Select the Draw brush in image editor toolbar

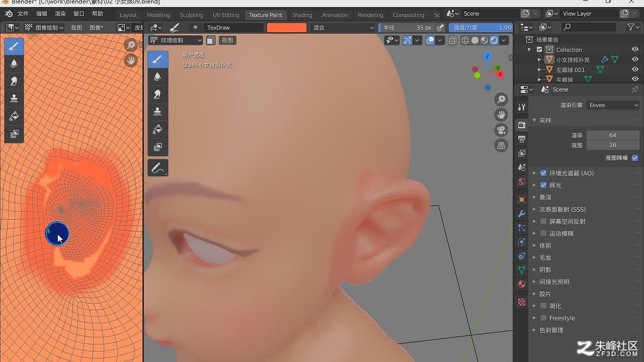click(14, 46)
